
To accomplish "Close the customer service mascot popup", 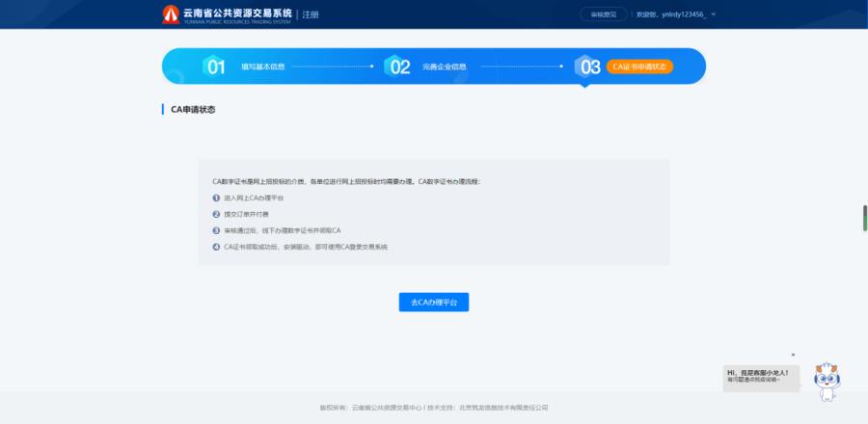I will [x=793, y=355].
